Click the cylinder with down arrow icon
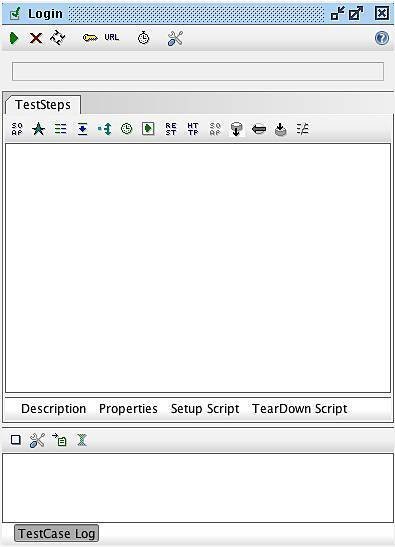Image resolution: width=395 pixels, height=547 pixels. coord(237,129)
